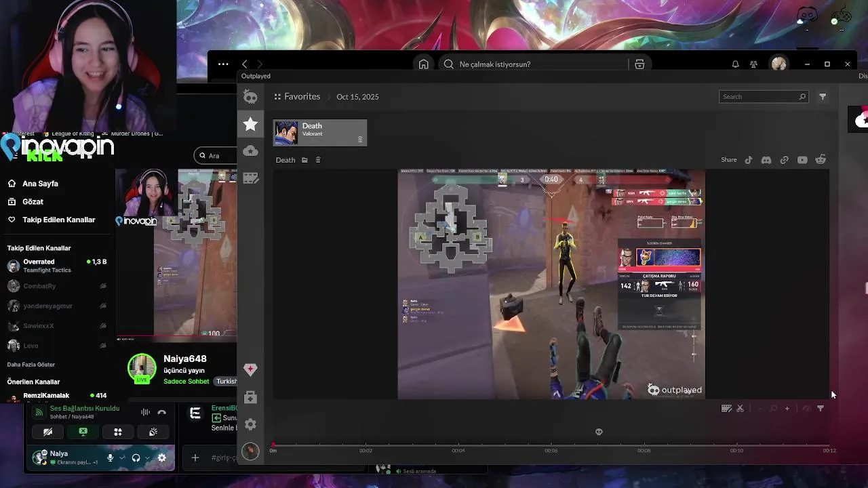Open the Outplayed profile avatar

click(x=250, y=451)
